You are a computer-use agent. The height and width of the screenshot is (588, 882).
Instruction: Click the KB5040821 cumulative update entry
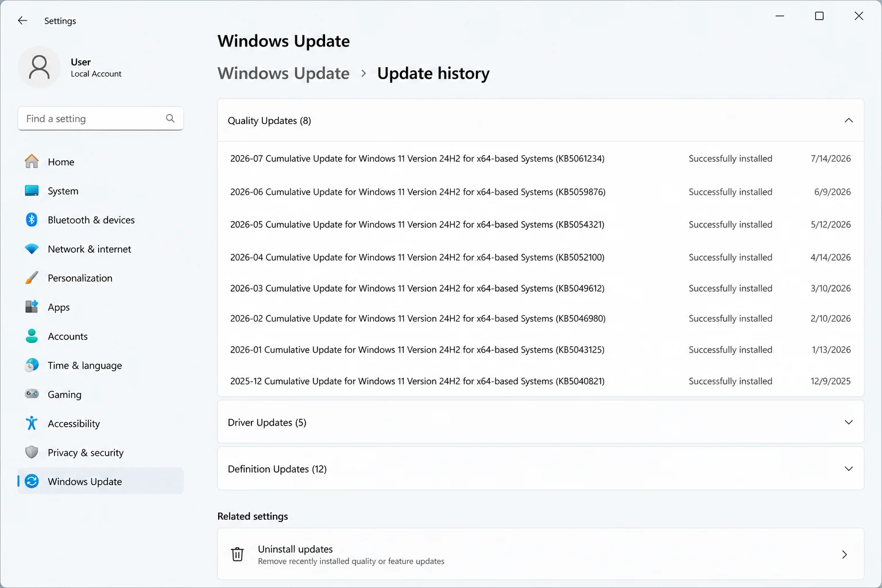tap(540, 381)
